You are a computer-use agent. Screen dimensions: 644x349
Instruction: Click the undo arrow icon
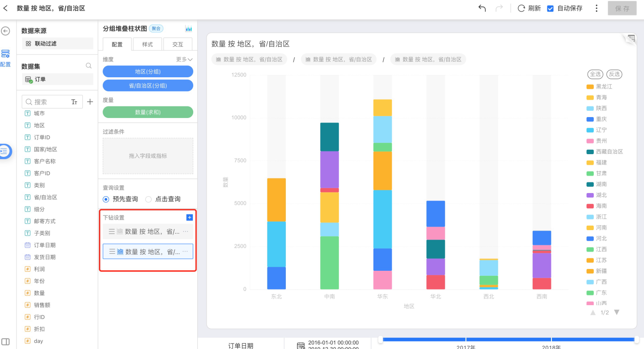coord(482,8)
